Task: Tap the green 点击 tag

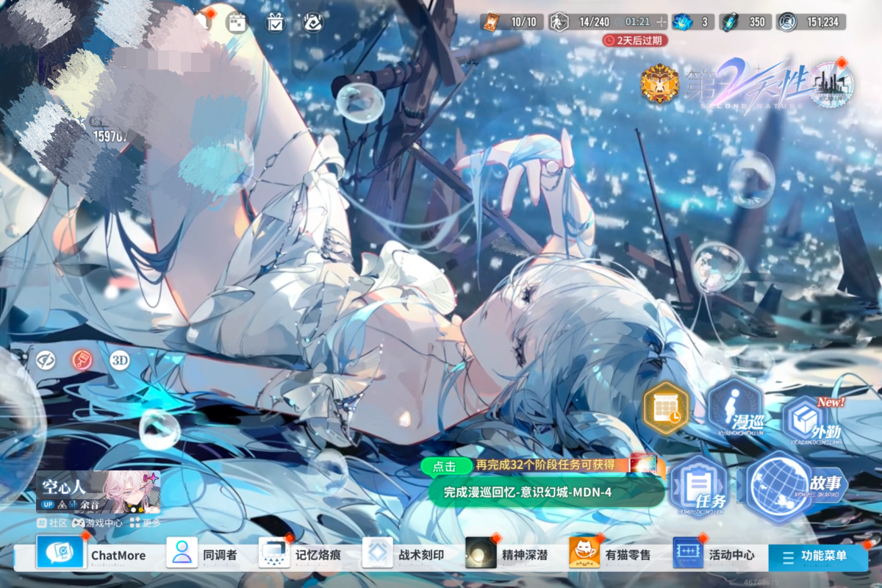Action: pyautogui.click(x=443, y=466)
